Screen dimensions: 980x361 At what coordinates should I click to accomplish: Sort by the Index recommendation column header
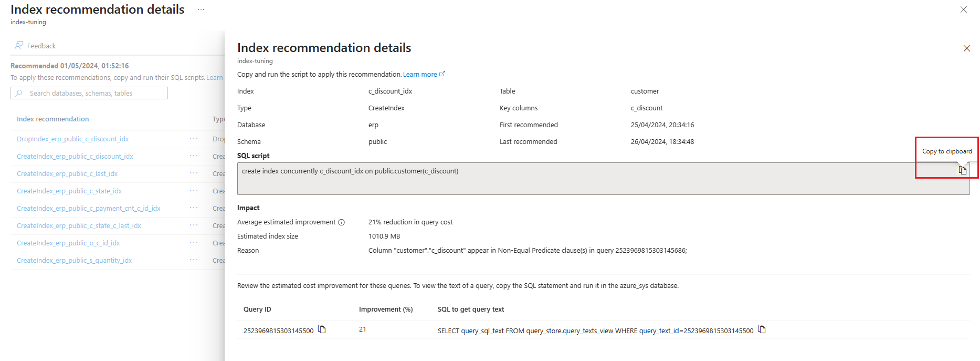click(52, 119)
